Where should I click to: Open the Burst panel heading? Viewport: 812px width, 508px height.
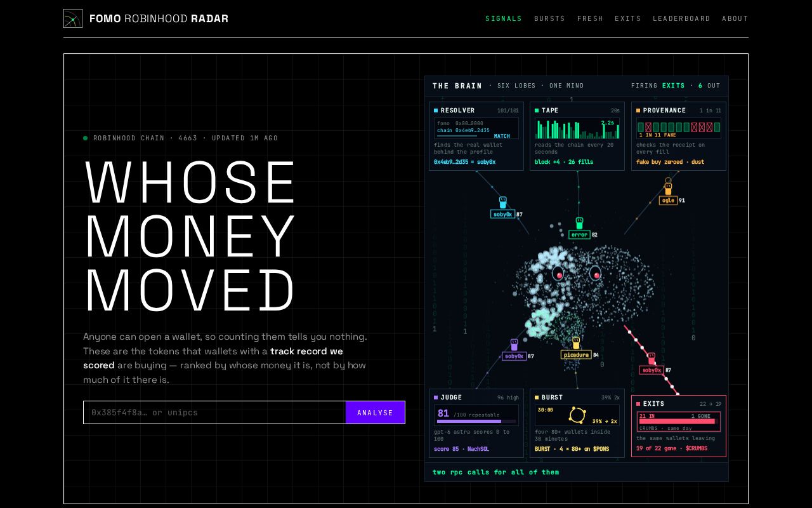pyautogui.click(x=552, y=398)
